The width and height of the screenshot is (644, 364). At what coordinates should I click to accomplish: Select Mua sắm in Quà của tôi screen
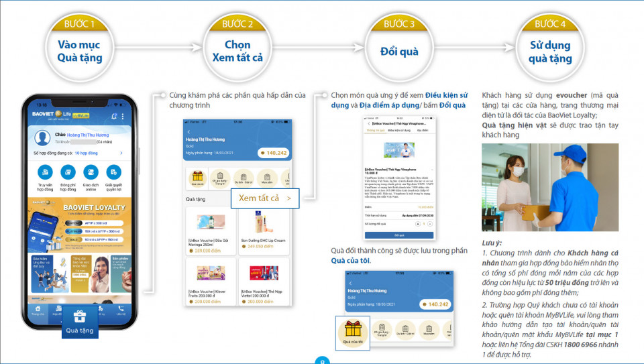pyautogui.click(x=429, y=329)
